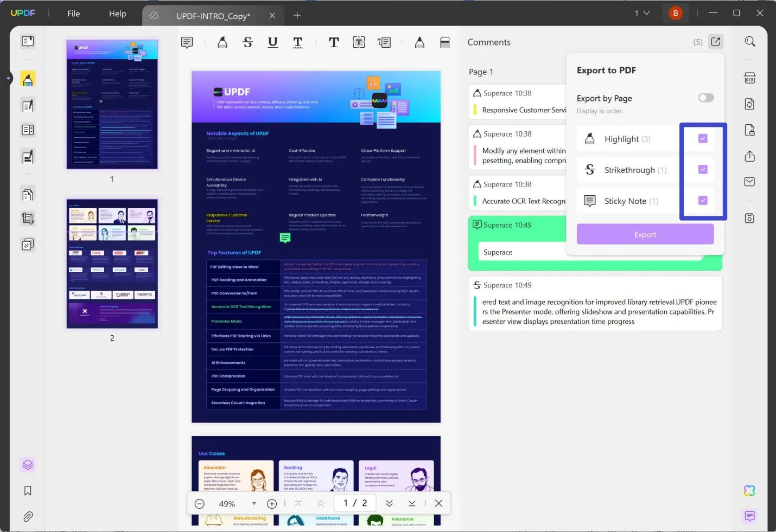The image size is (776, 532).
Task: Click the UPDF logo at top left
Action: (x=23, y=13)
